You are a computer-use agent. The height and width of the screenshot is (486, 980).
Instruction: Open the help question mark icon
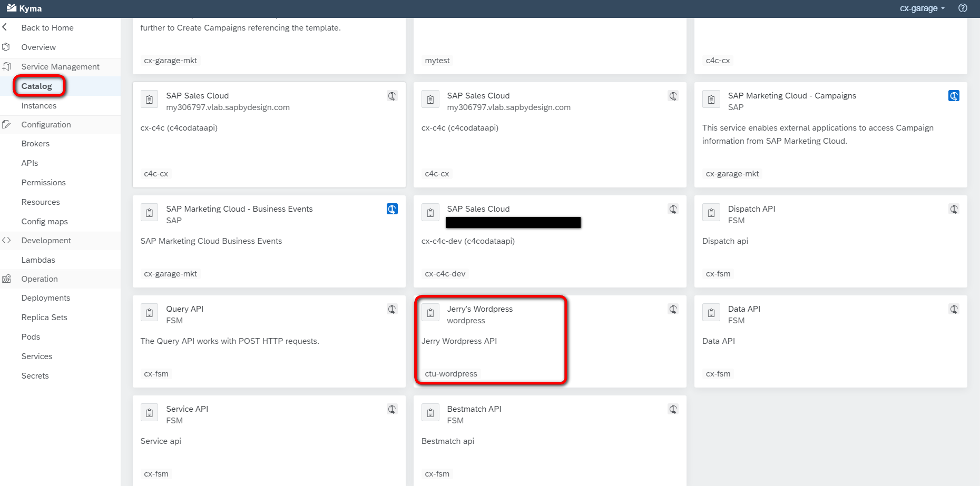point(963,8)
